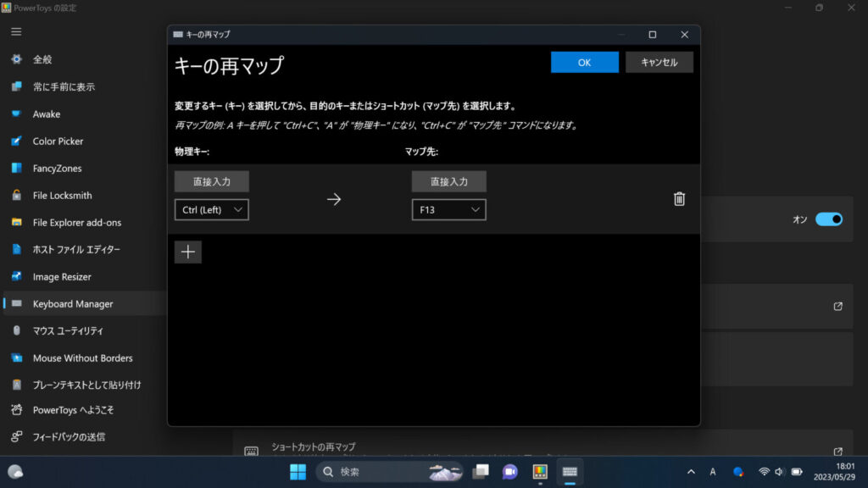This screenshot has width=868, height=488.
Task: Click 直接入力 button under 物理キー
Action: pos(211,181)
